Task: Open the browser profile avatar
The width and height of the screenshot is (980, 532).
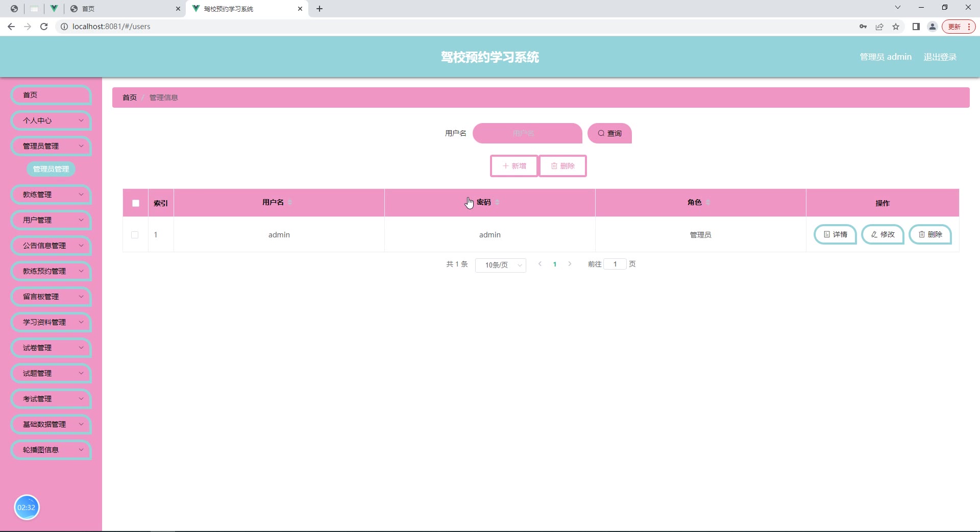Action: coord(933,27)
